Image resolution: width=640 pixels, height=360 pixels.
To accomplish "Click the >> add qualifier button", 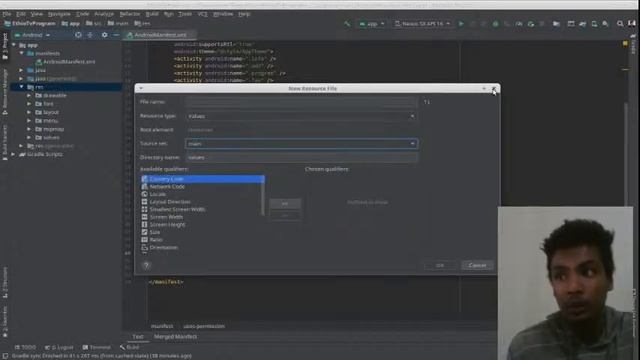I will click(285, 203).
